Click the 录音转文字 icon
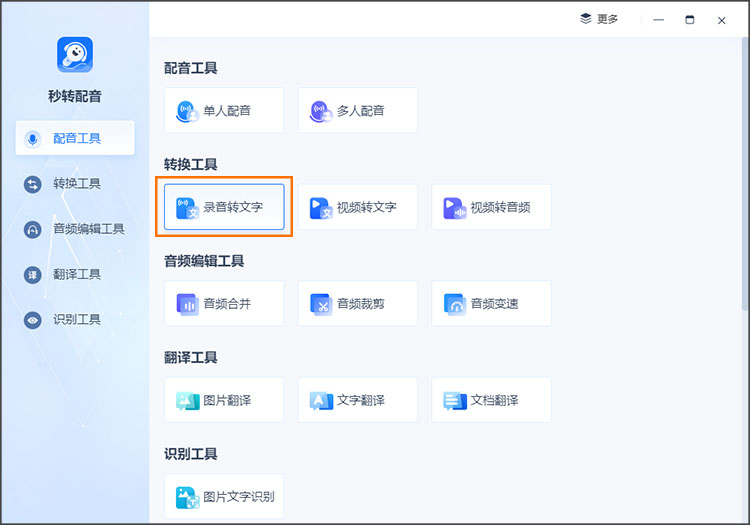 (188, 208)
